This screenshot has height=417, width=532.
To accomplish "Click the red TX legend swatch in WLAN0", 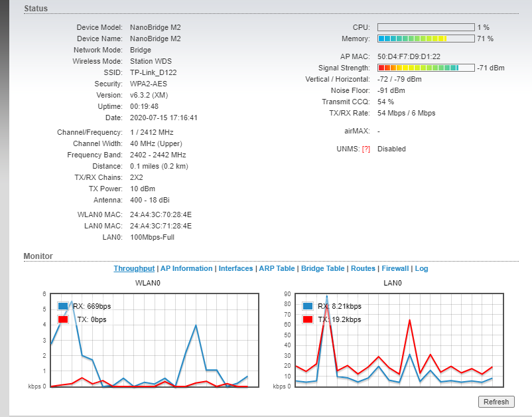I will 63,319.
